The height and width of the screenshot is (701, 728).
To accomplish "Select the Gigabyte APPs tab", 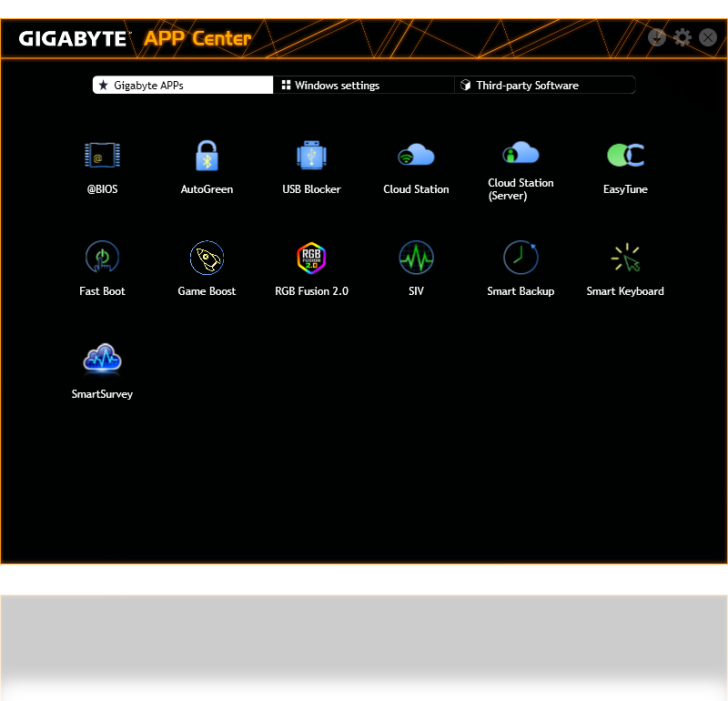I will pyautogui.click(x=183, y=86).
